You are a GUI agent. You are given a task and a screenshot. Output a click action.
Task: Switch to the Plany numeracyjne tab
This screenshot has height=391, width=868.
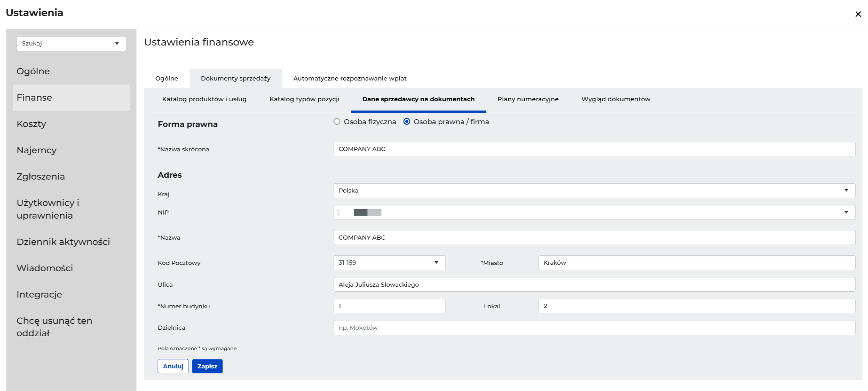[x=528, y=99]
